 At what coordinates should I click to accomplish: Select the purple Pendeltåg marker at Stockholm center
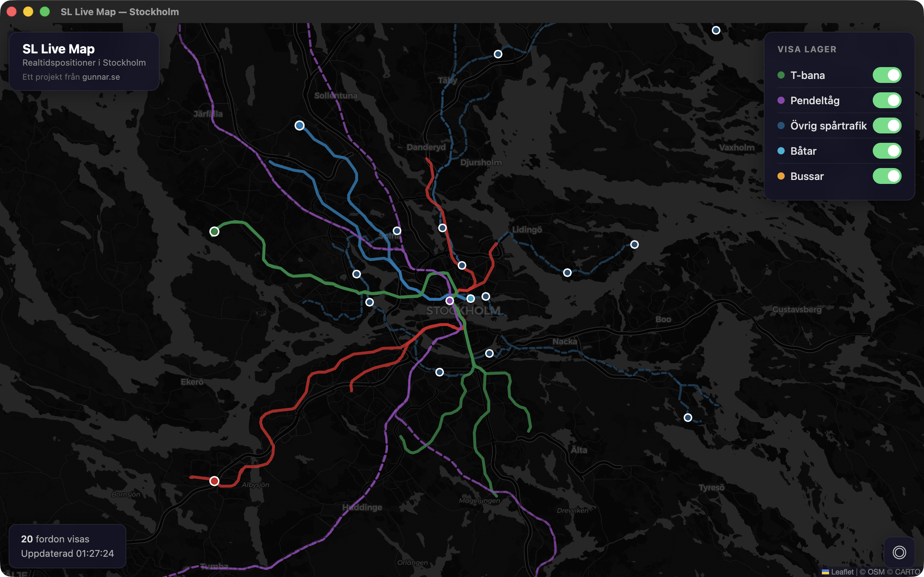pyautogui.click(x=450, y=300)
